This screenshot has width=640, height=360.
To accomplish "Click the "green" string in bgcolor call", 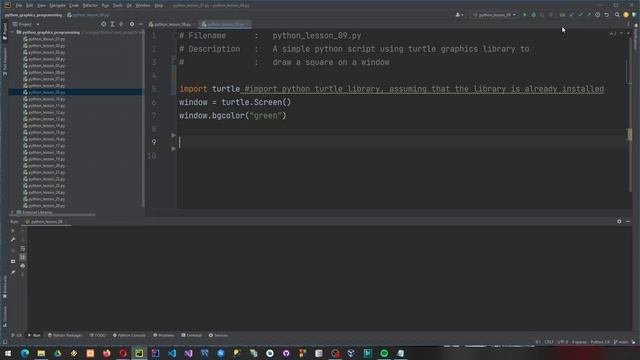I will (266, 116).
